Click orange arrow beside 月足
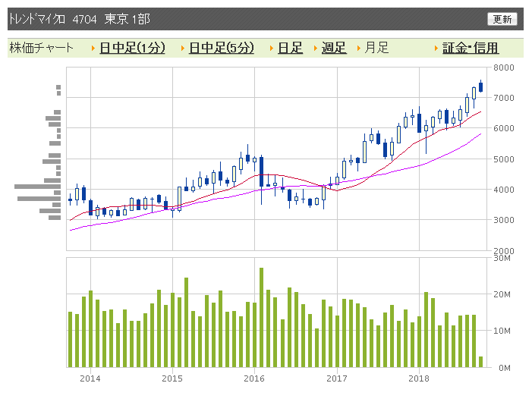Screen dimensions: 532x402 pos(359,48)
